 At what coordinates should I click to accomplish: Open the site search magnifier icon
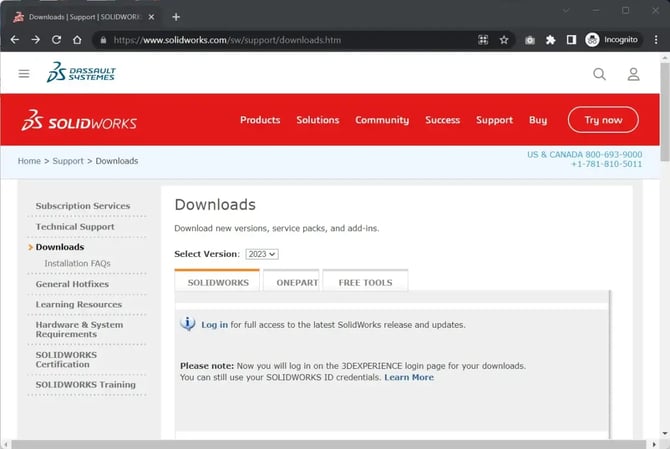coord(599,74)
